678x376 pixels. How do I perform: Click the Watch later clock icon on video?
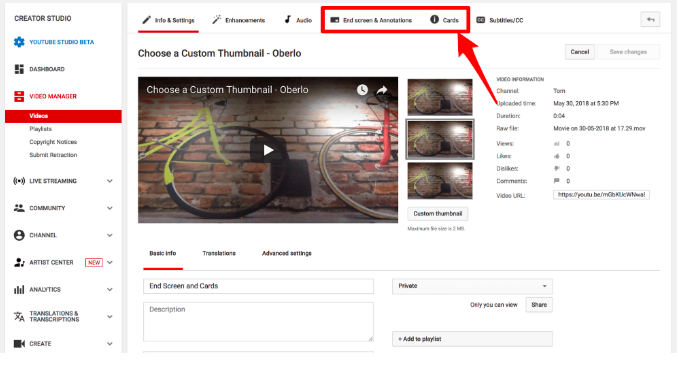(362, 90)
